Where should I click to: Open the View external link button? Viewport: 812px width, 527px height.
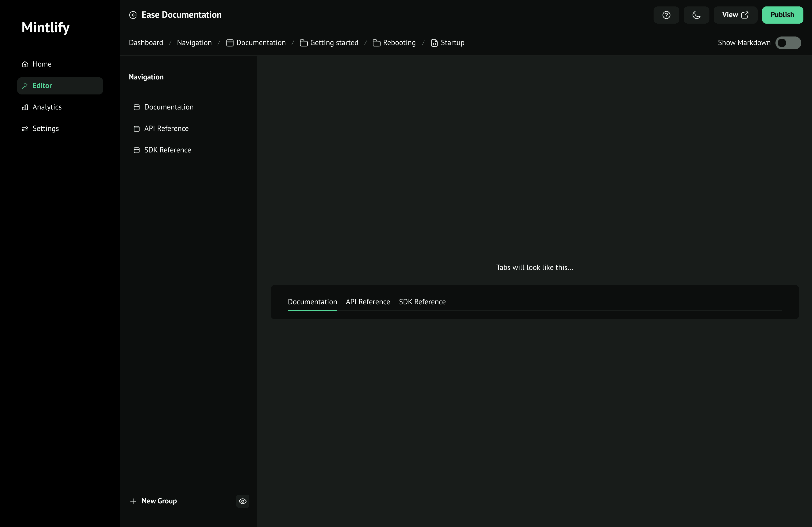point(735,15)
